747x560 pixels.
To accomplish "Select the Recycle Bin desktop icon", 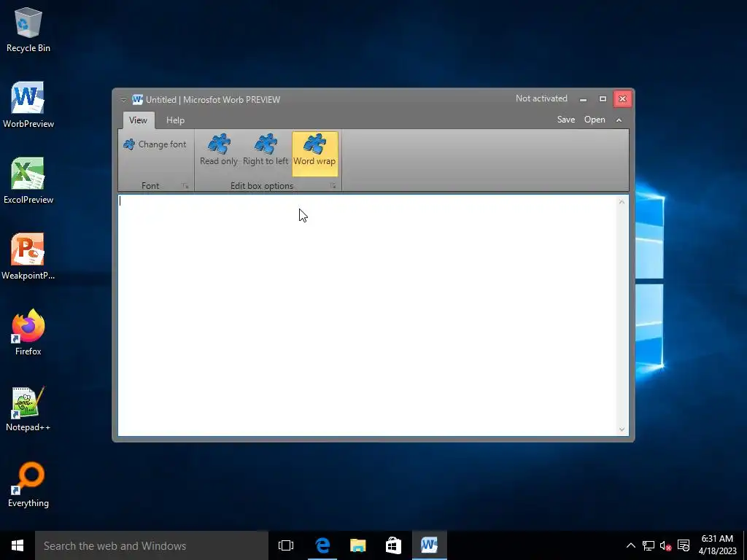I will (28, 30).
